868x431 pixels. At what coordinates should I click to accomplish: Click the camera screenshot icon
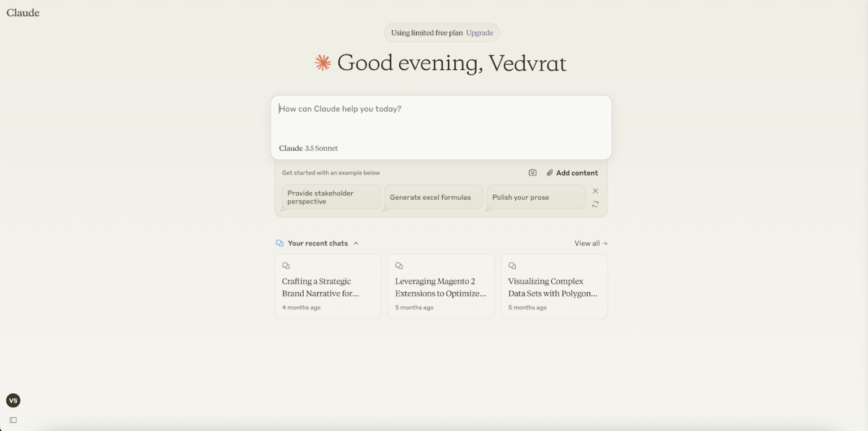533,173
